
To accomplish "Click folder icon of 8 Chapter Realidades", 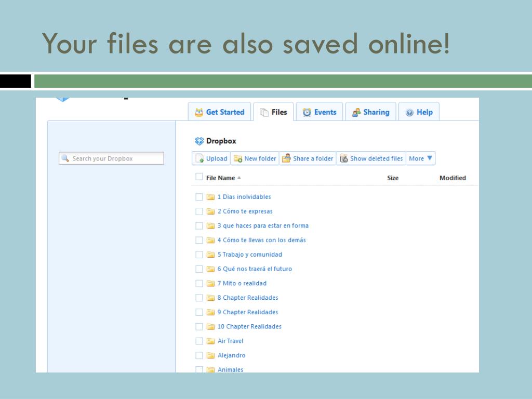I will click(x=211, y=298).
